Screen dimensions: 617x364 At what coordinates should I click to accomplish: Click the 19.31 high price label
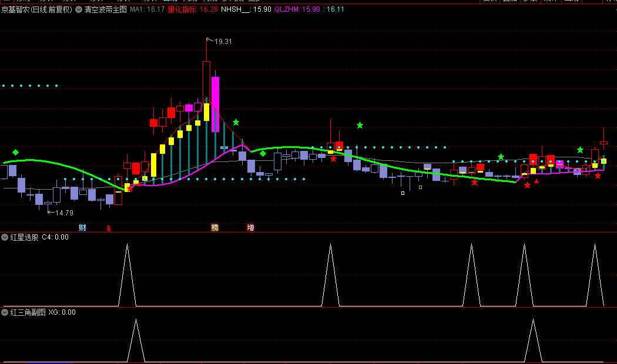(x=223, y=42)
